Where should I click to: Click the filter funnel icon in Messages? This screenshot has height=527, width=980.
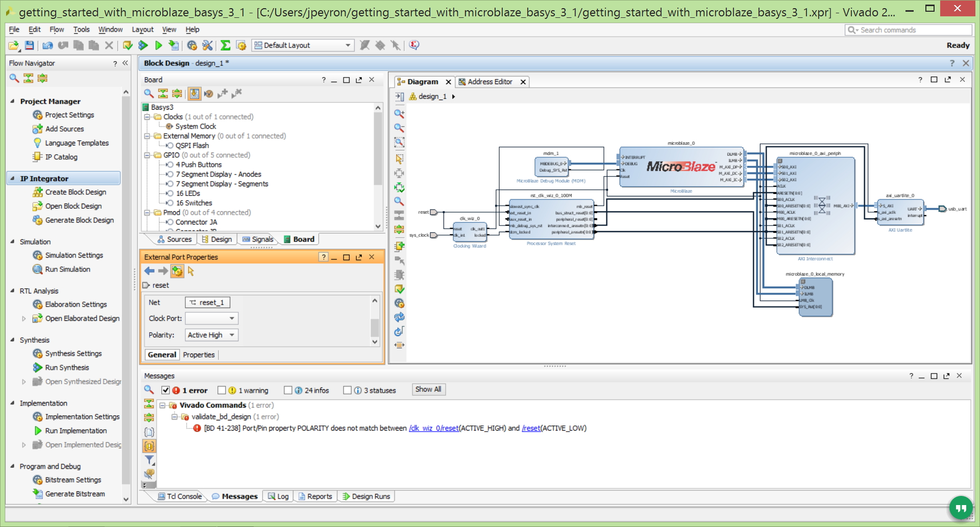[x=149, y=460]
